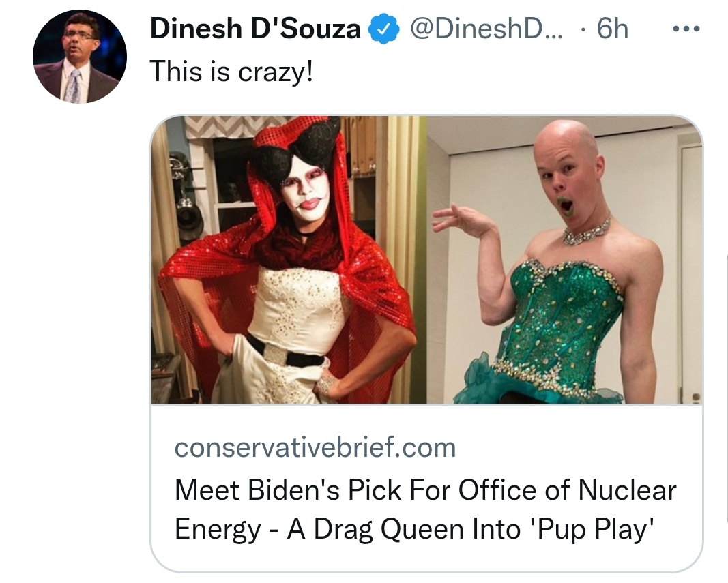Screen dimensions: 728x583
Task: Open the three-dot more options menu
Action: (686, 29)
